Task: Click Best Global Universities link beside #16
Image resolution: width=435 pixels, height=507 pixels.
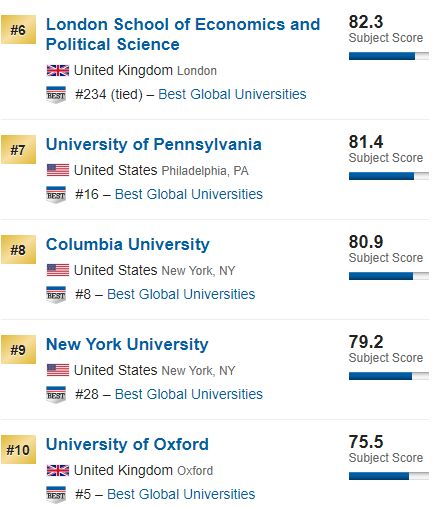Action: pos(189,194)
